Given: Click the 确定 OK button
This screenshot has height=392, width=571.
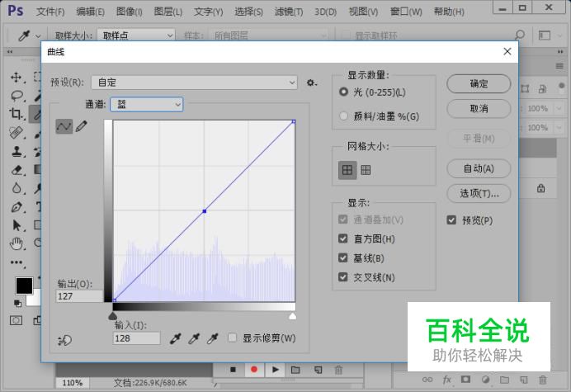Looking at the screenshot, I should (x=479, y=84).
